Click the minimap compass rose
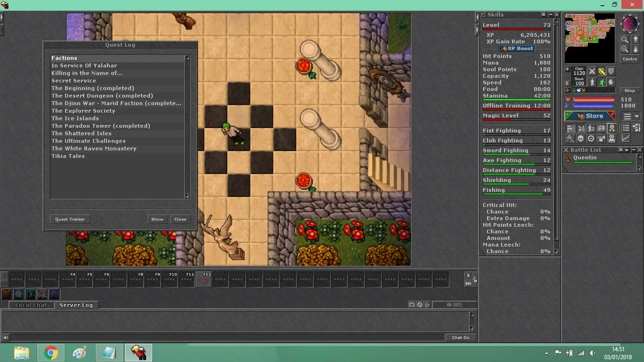Viewport: 644px width, 362px height. click(629, 24)
